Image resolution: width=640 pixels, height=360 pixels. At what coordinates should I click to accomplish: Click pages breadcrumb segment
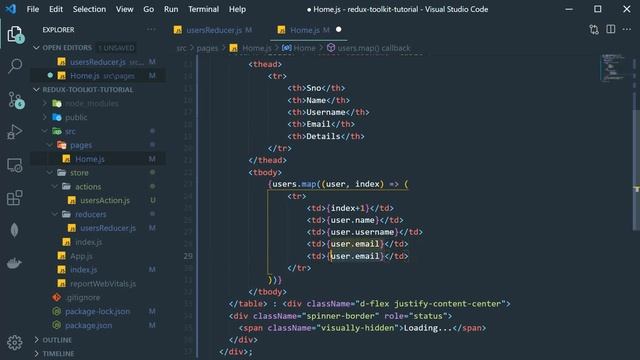[207, 48]
